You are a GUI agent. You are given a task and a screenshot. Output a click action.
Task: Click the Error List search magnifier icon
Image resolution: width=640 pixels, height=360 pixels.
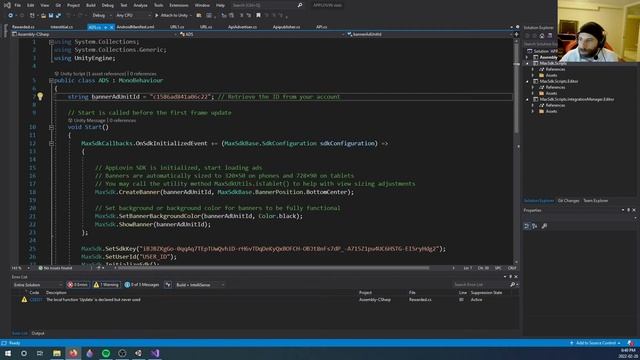[512, 284]
